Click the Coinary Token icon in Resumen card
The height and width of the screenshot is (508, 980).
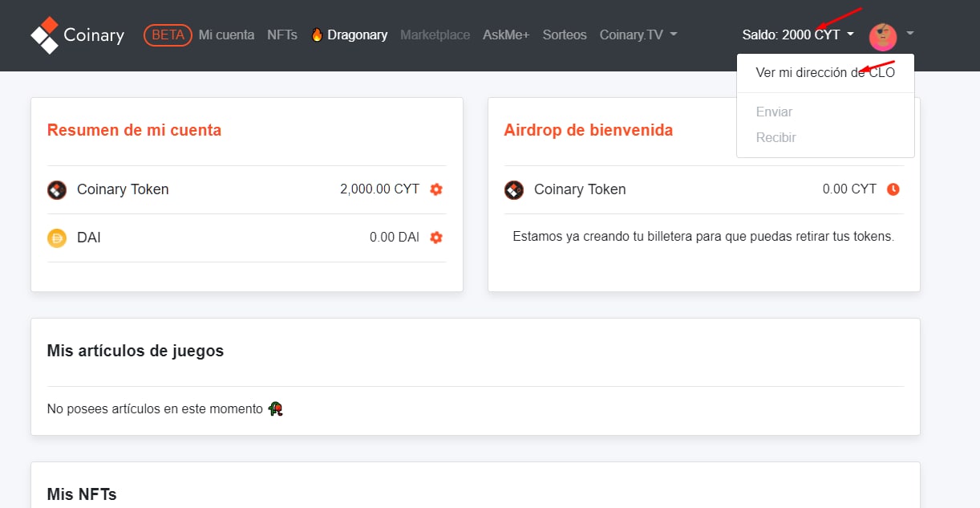(57, 190)
